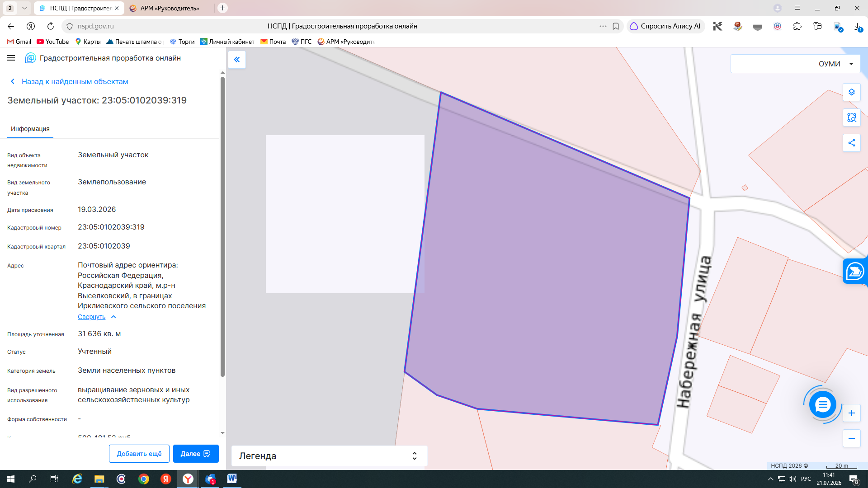Open the chat assistant bubble
The width and height of the screenshot is (868, 488).
click(822, 404)
